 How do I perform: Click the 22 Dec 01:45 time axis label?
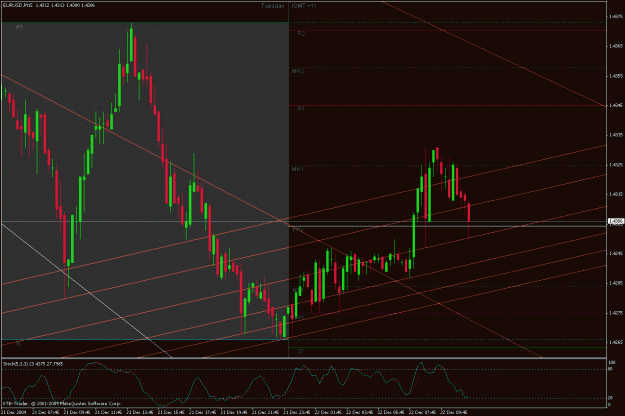click(x=328, y=412)
